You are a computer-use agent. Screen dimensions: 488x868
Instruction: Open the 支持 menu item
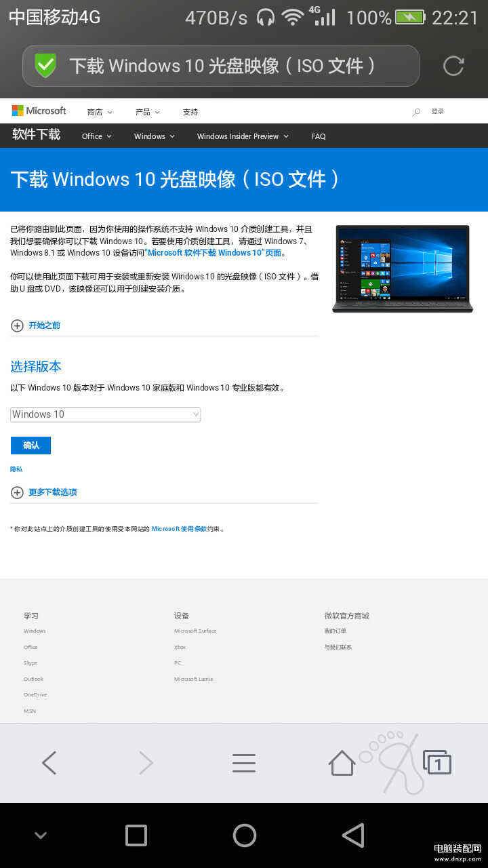coord(190,112)
